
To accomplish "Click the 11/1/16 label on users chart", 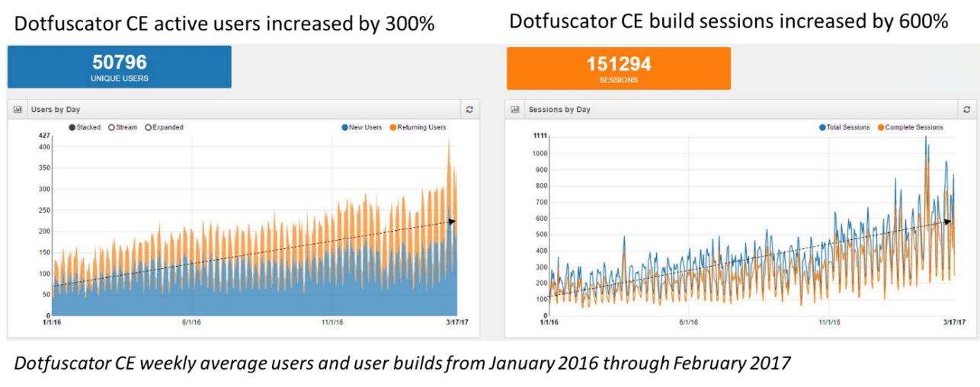I will tap(331, 321).
